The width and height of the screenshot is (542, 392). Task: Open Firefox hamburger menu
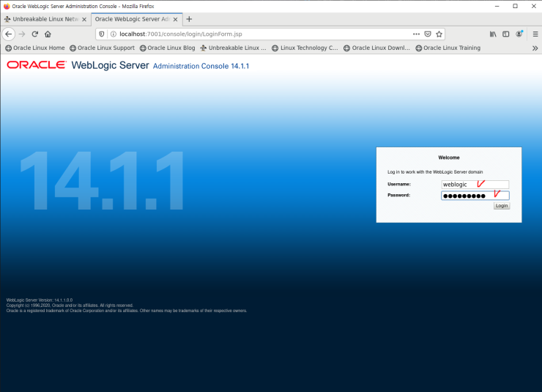coord(535,34)
